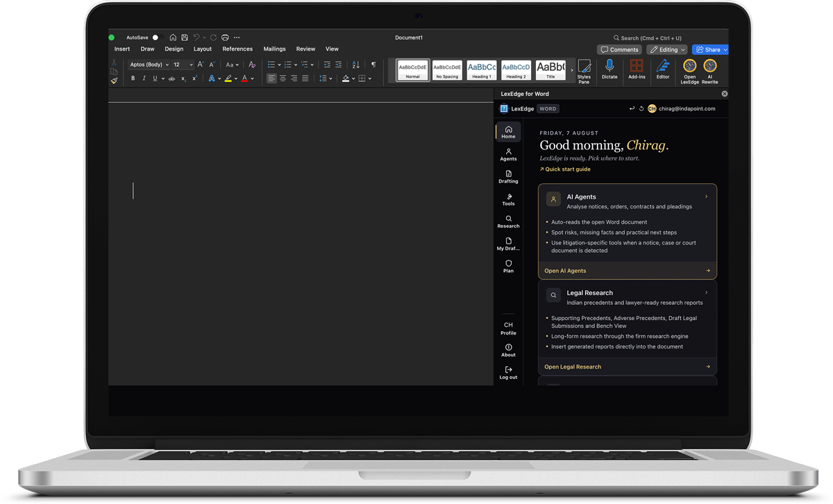Toggle Strikethrough formatting
Viewport: 833px width, 504px height.
[x=171, y=78]
